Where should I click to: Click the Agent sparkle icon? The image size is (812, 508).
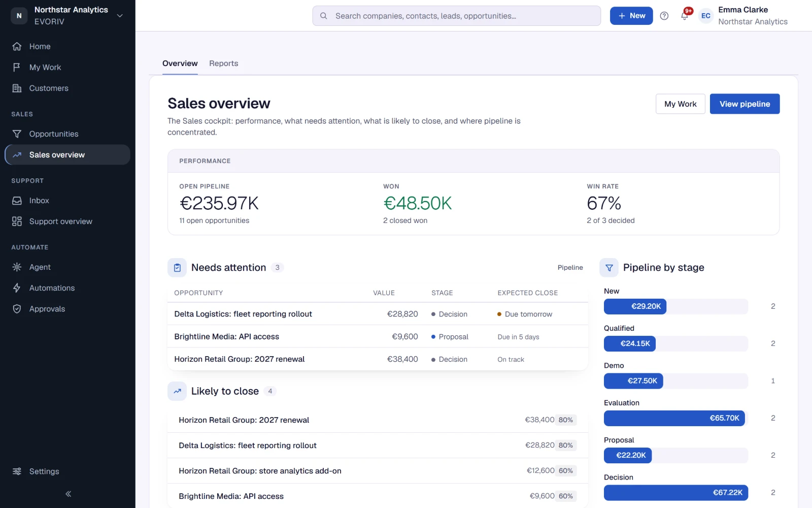click(17, 267)
